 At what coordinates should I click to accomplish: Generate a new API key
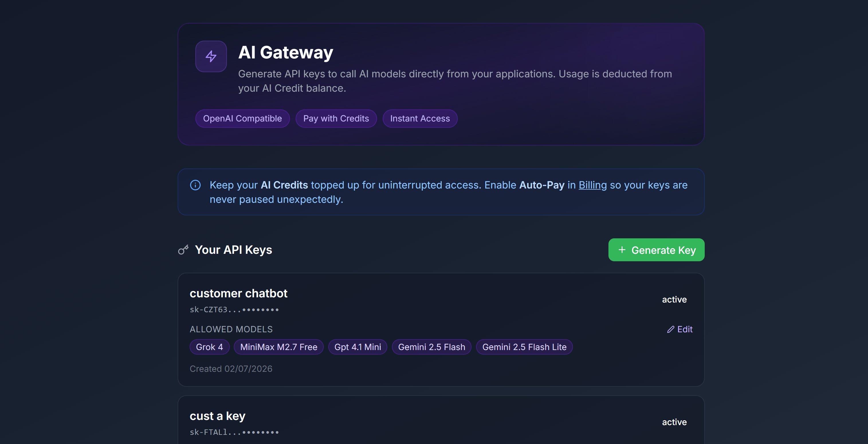(656, 249)
